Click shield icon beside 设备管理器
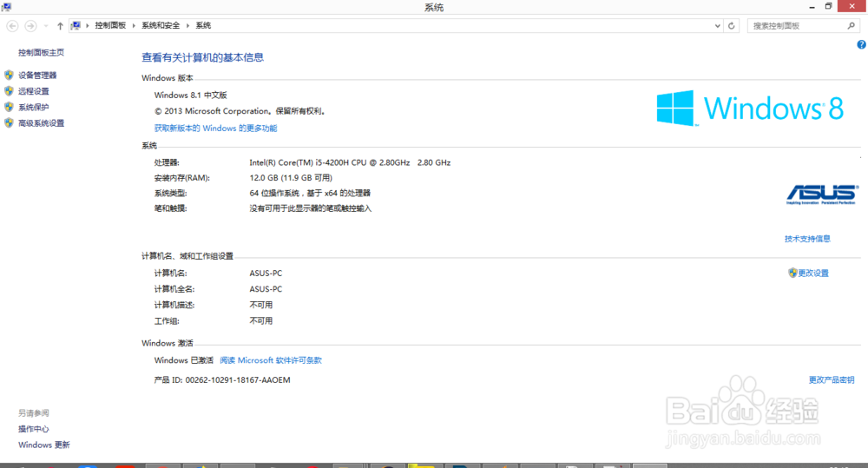Screen dimensions: 868x468 (x=9, y=75)
